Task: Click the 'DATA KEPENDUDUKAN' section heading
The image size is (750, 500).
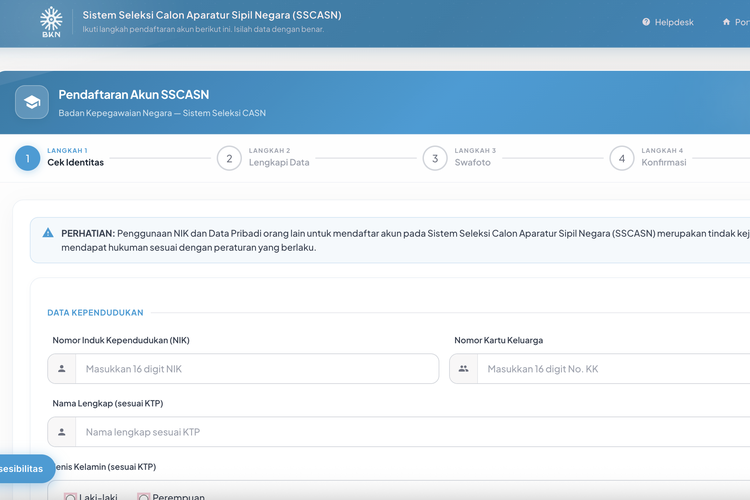Action: click(95, 312)
